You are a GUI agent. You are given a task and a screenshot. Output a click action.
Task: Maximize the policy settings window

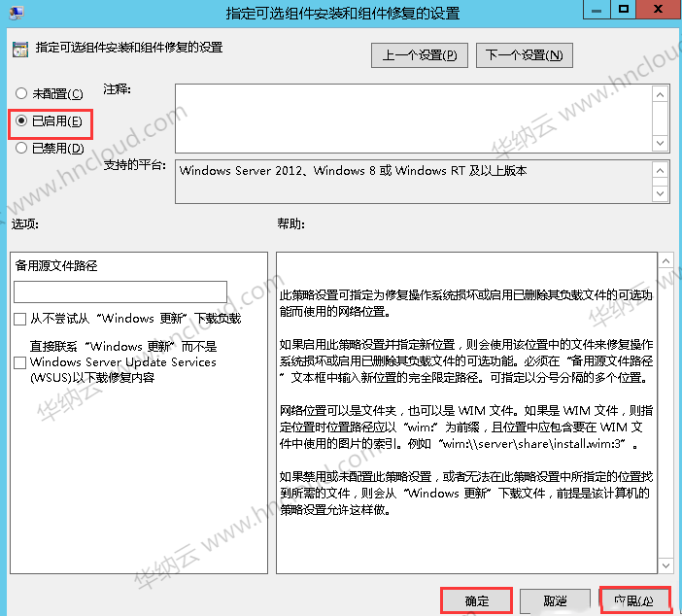click(x=624, y=10)
